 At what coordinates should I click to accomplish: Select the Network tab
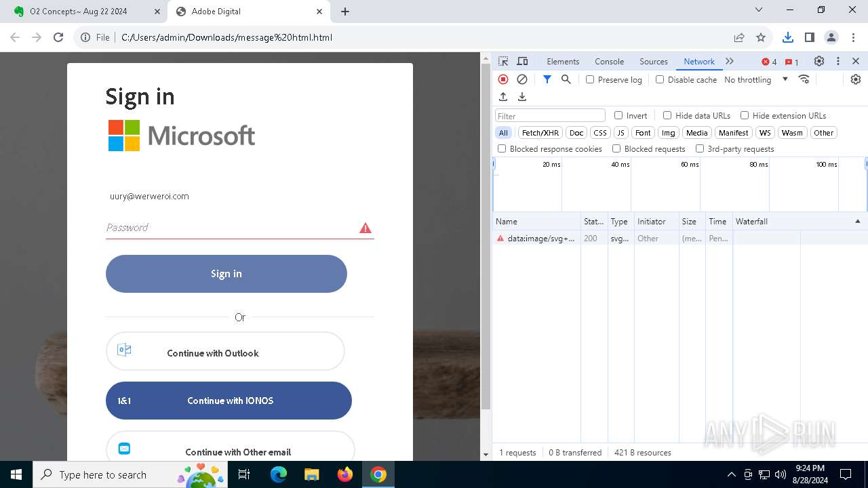699,61
